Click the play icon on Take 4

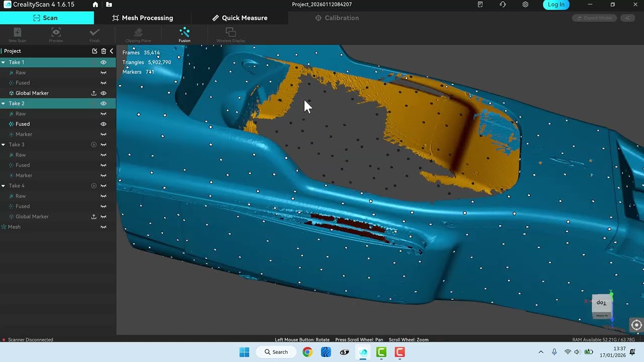point(94,186)
